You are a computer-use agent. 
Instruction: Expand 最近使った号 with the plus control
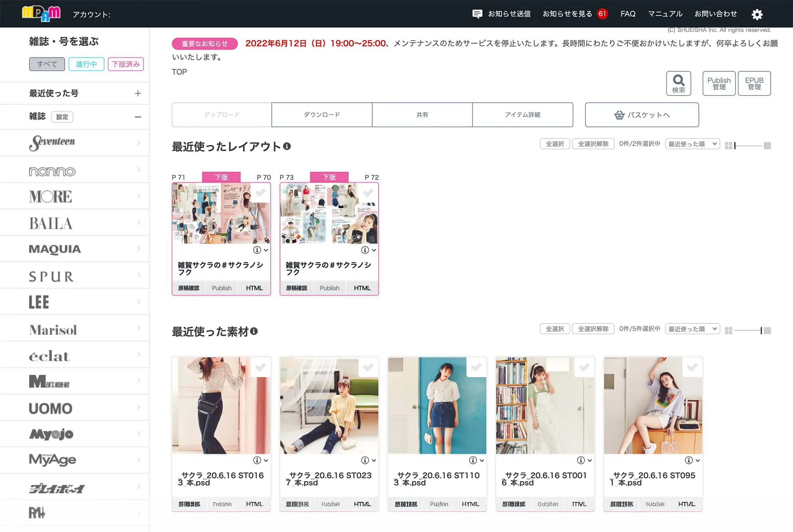[138, 93]
